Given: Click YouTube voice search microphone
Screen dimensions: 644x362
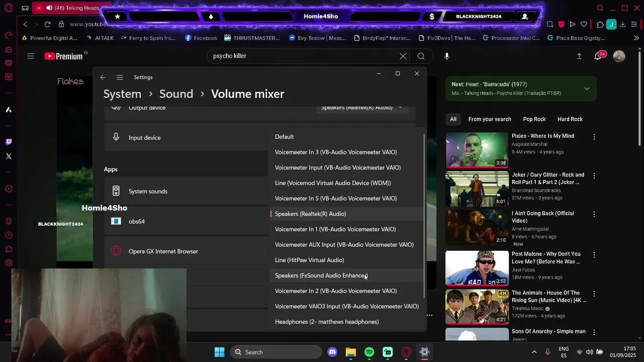Looking at the screenshot, I should click(447, 56).
